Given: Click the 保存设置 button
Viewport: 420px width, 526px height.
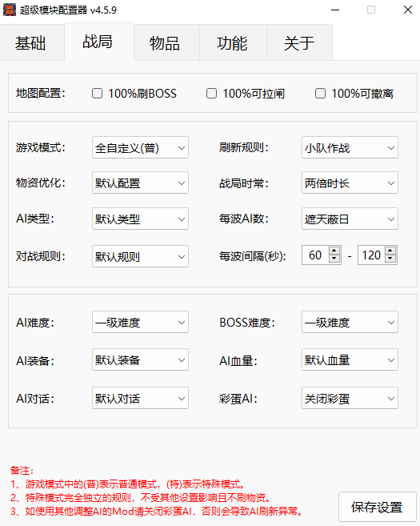Looking at the screenshot, I should [x=378, y=507].
